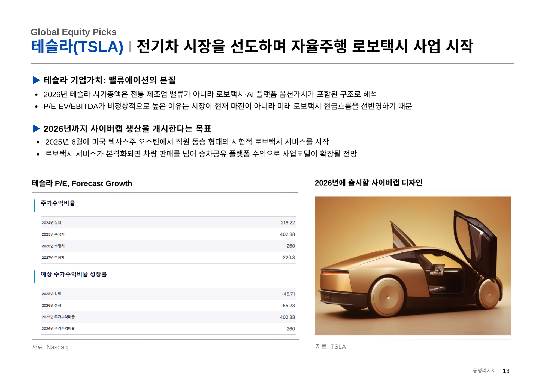This screenshot has height=392, width=545.
Task: Click the Cybercab concept car image
Action: coord(413,266)
